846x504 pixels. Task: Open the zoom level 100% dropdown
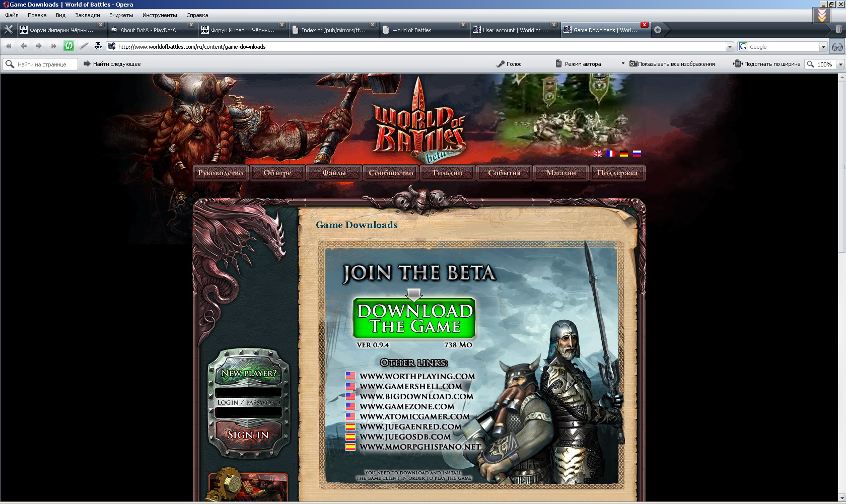click(840, 64)
